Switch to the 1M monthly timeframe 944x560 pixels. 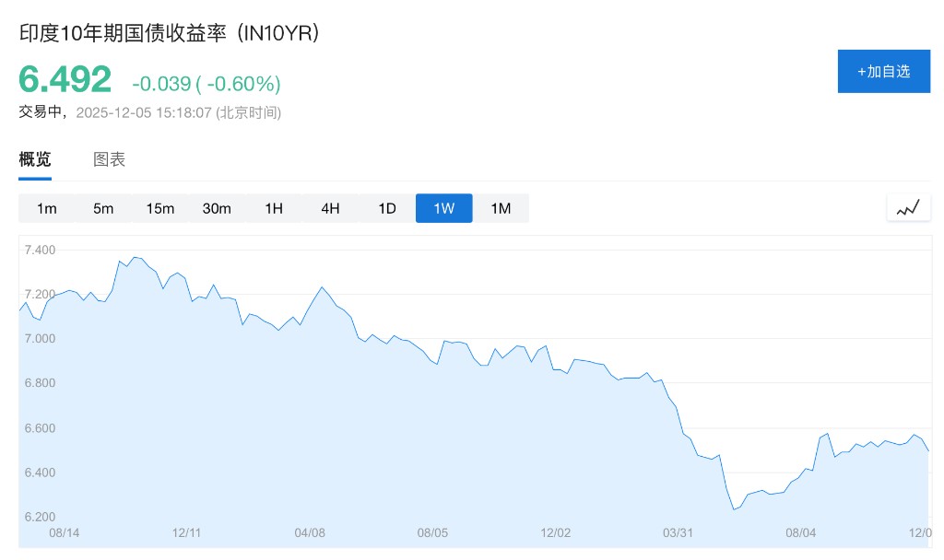pos(501,208)
